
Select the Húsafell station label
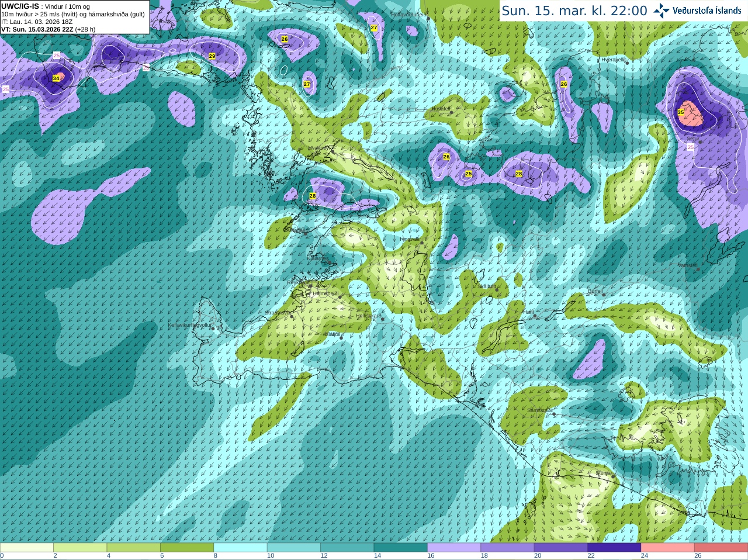tap(441, 109)
